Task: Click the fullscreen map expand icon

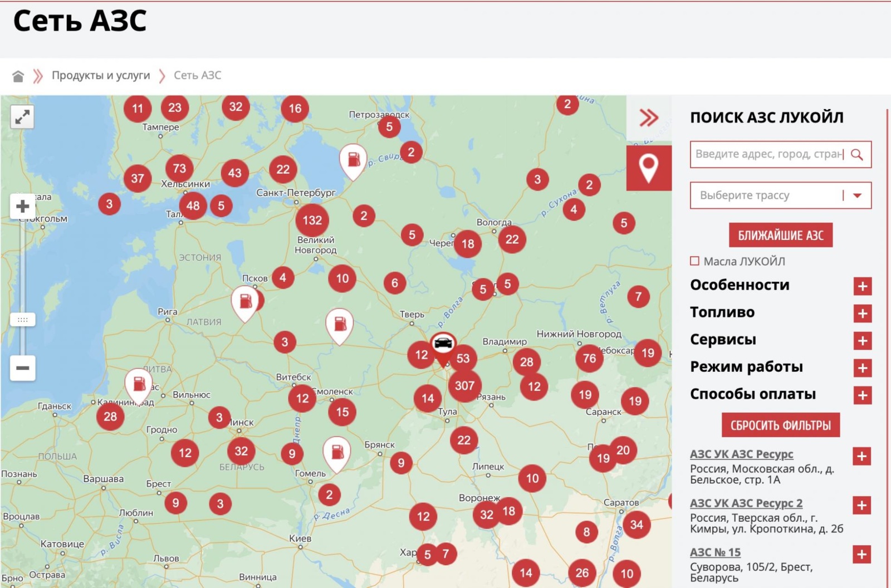Action: coord(22,117)
